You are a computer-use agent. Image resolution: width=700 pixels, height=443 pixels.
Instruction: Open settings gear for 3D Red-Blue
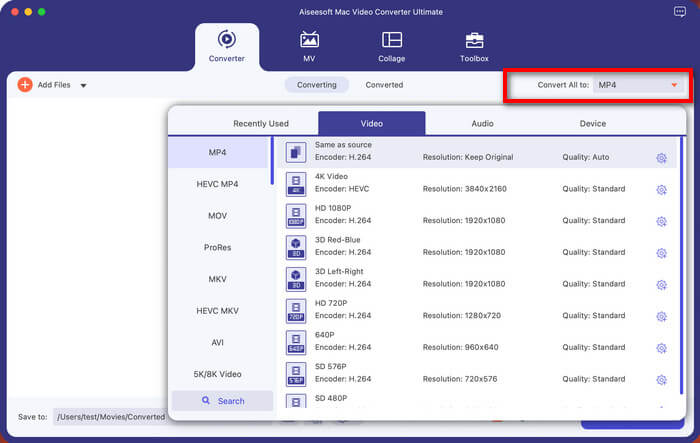[661, 253]
